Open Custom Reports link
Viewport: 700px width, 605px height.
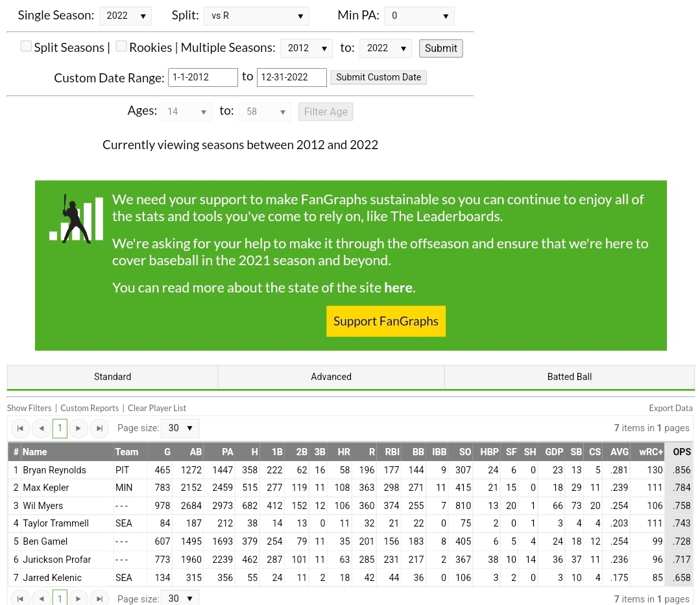coord(90,409)
